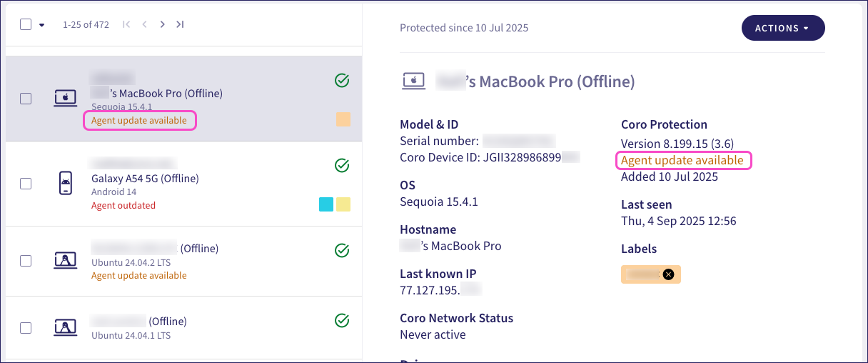The height and width of the screenshot is (363, 868).
Task: Click the 'Android 14' text
Action: pyautogui.click(x=113, y=192)
